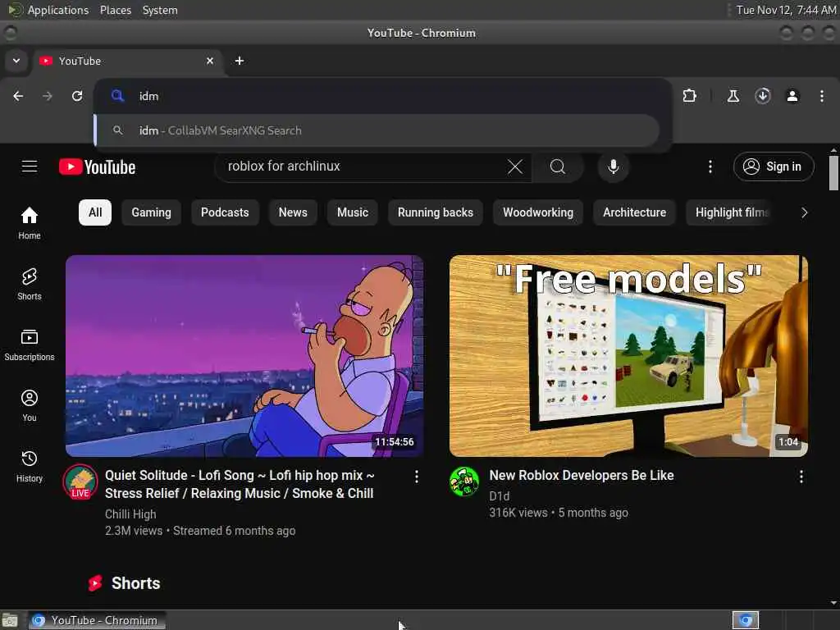Click the address bar containing idm
This screenshot has height=630, width=840.
click(382, 96)
